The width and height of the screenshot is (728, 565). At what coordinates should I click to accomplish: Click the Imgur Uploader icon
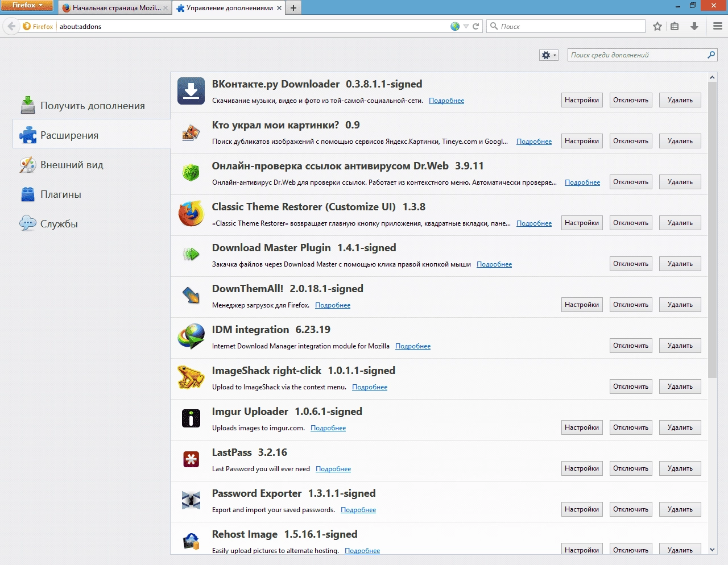[x=191, y=418]
